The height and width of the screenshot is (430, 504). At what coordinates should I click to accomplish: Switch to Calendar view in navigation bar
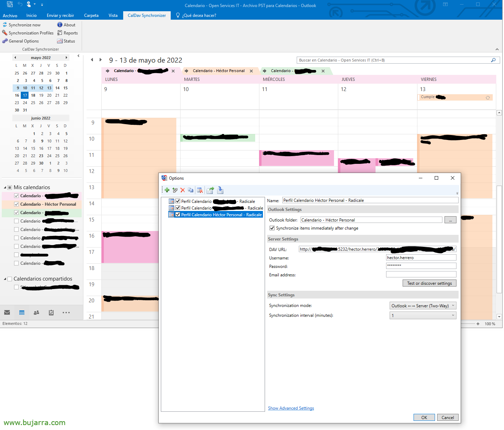click(x=22, y=313)
